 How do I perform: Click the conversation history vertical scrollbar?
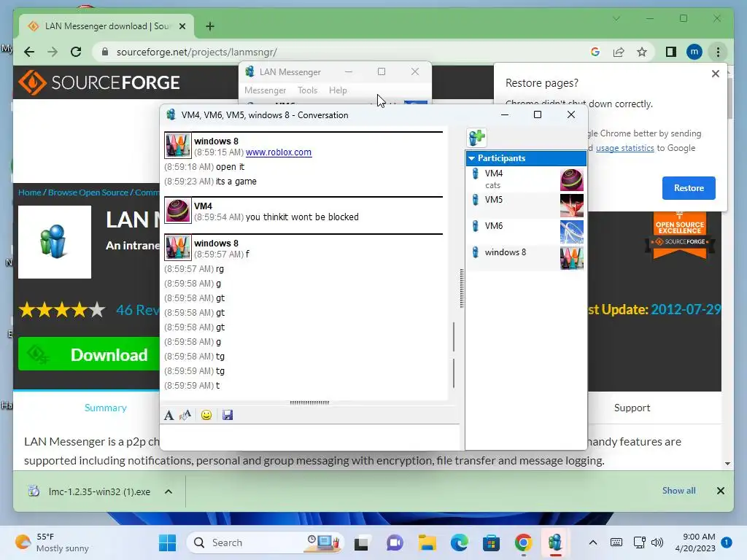454,355
